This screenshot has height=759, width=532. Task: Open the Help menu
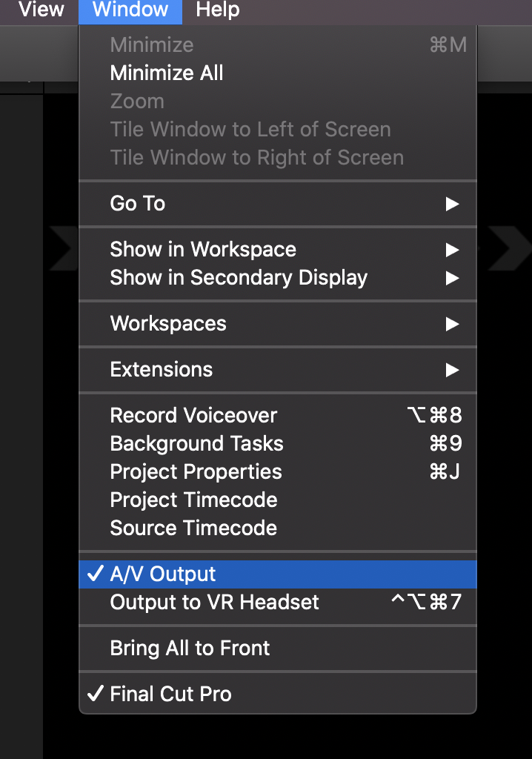click(218, 10)
